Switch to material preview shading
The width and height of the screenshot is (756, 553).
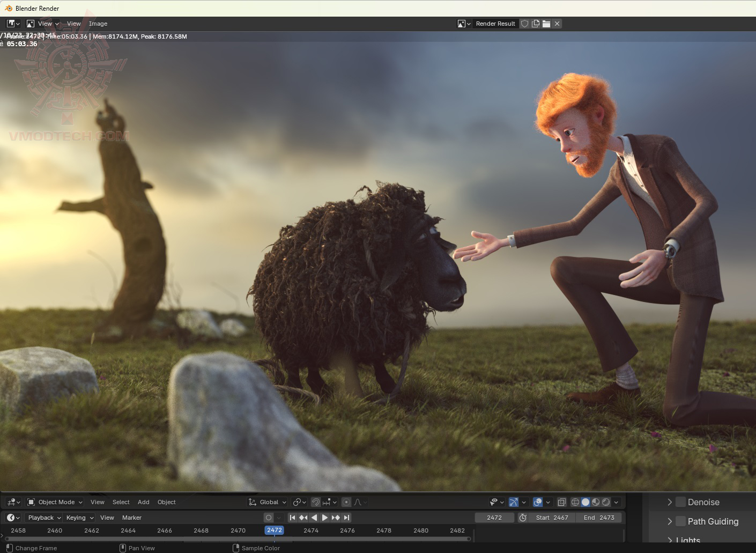click(596, 502)
